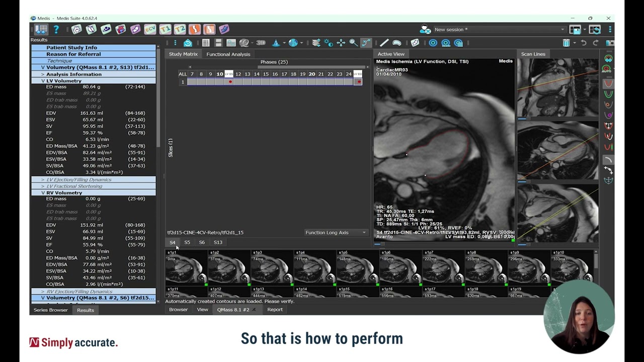Open the New session dropdown
Viewport: 644px width, 362px height.
499,30
